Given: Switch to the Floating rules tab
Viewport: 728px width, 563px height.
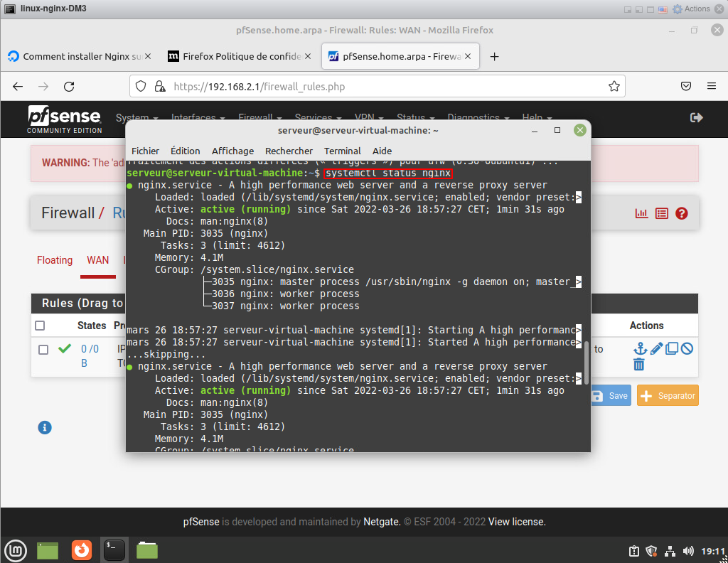Looking at the screenshot, I should pos(55,260).
